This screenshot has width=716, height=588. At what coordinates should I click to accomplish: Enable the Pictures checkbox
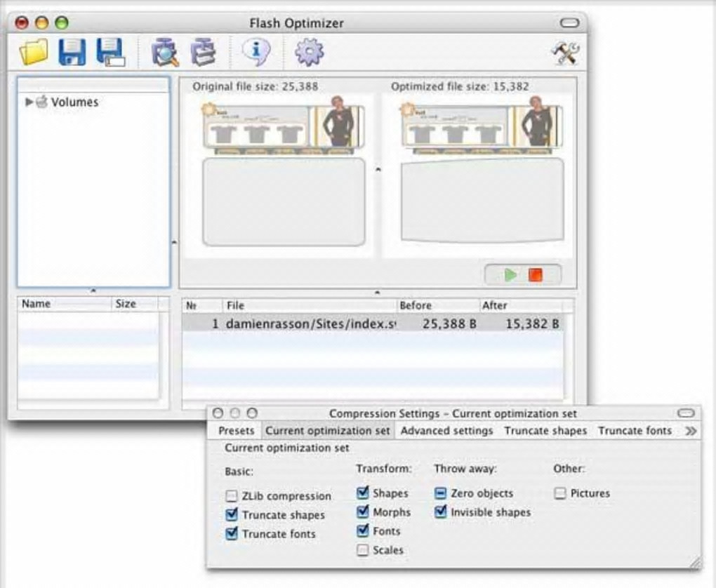pos(560,493)
